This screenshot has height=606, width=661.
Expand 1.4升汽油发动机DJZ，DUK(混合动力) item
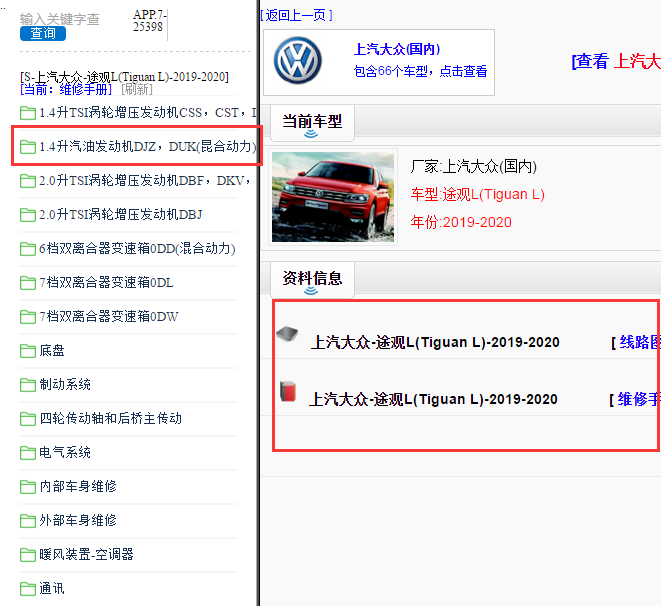coord(148,147)
